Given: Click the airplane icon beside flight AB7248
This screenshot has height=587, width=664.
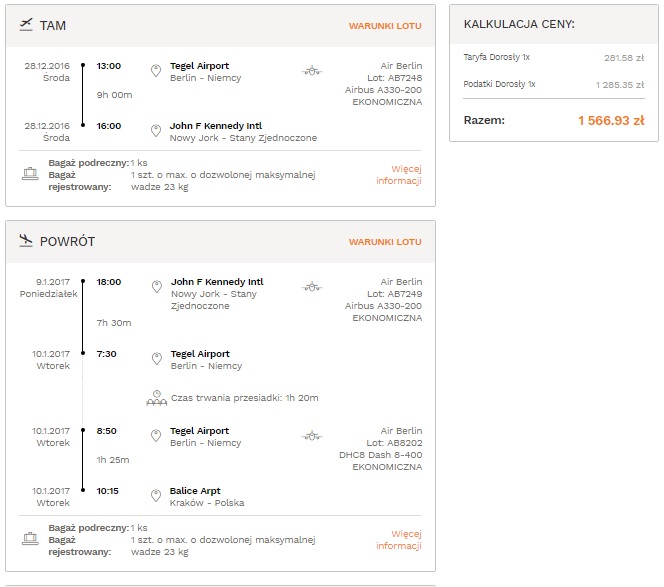Looking at the screenshot, I should point(312,71).
